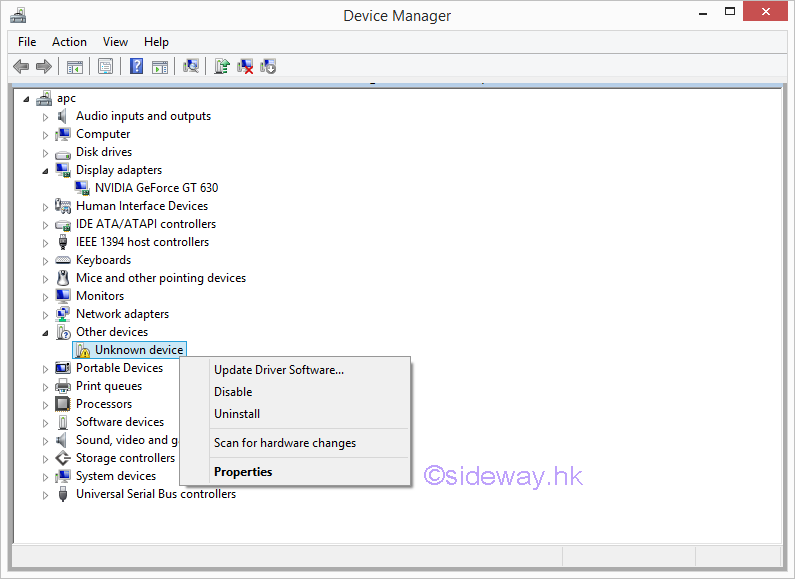Click the blue Help question-mark toolbar icon
Screen dimensions: 795x579
point(137,67)
